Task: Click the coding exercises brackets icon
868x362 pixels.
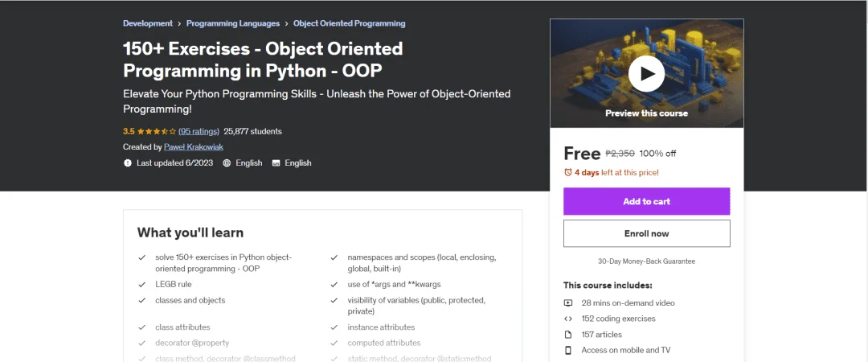Action: point(568,319)
